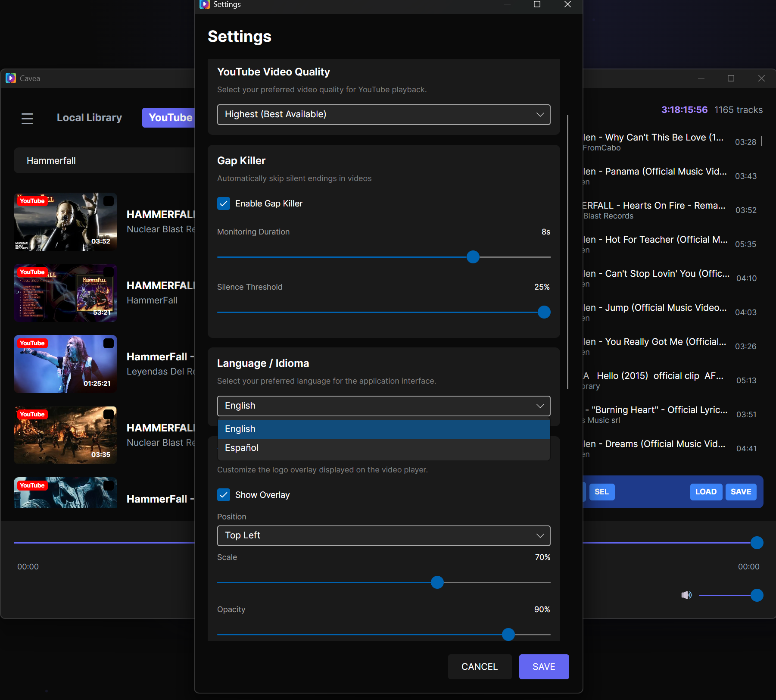The width and height of the screenshot is (776, 700).
Task: Disable the Enable Gap Killer checkbox
Action: 223,203
